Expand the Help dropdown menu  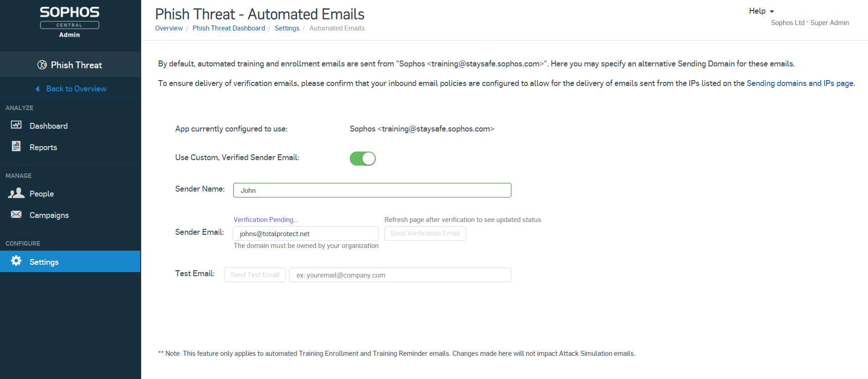coord(761,11)
